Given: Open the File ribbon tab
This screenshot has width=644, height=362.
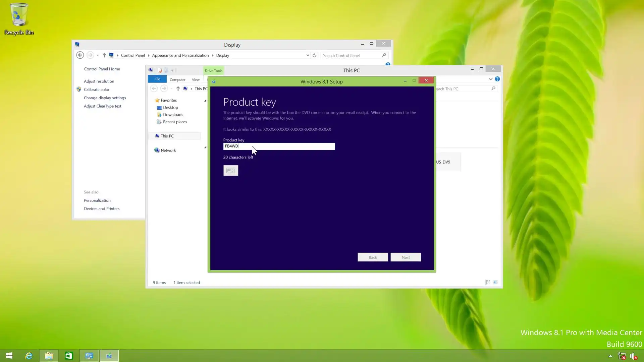Looking at the screenshot, I should pos(157,79).
